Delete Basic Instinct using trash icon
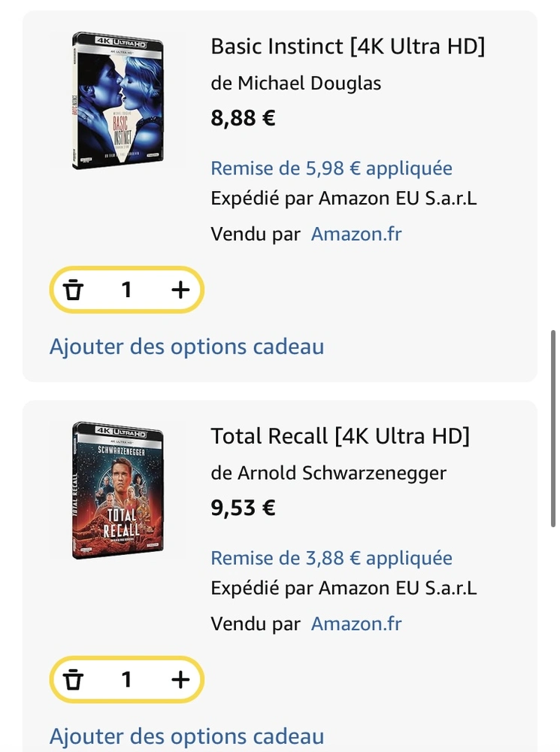The image size is (560, 752). [74, 290]
